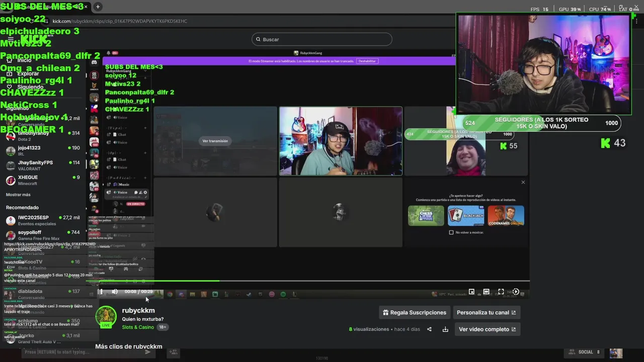Click Ver transmisión on the stream tile

click(215, 141)
